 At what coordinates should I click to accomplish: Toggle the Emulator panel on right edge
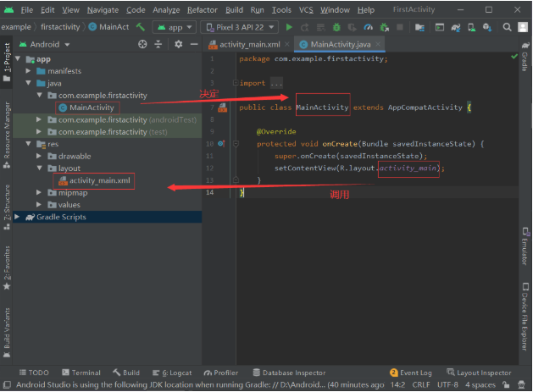pyautogui.click(x=525, y=246)
